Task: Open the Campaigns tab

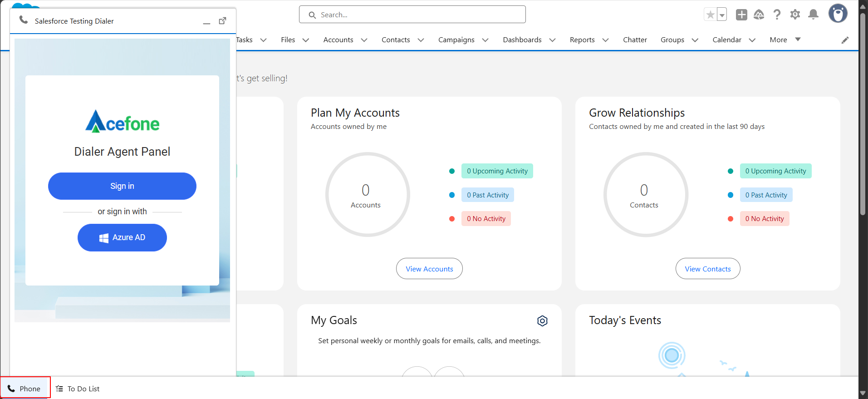Action: pos(456,40)
